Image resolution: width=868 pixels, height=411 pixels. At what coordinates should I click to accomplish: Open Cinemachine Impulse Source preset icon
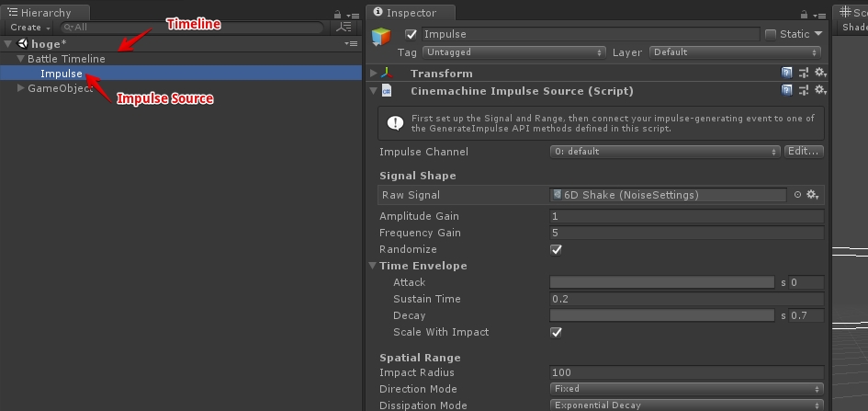point(804,90)
